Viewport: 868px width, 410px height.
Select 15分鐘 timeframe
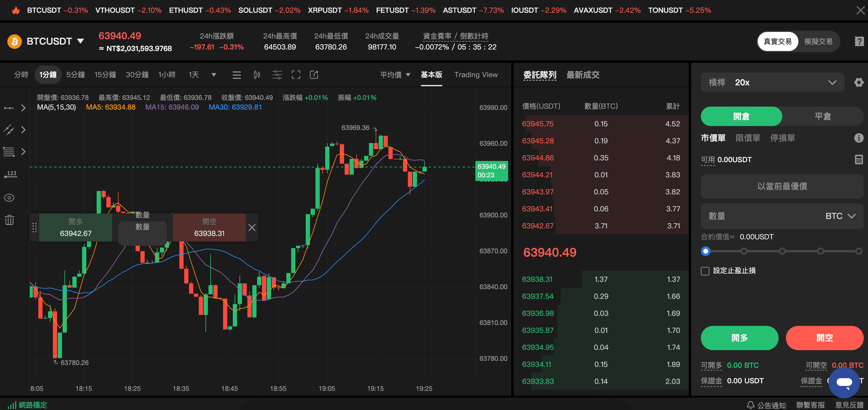click(105, 75)
